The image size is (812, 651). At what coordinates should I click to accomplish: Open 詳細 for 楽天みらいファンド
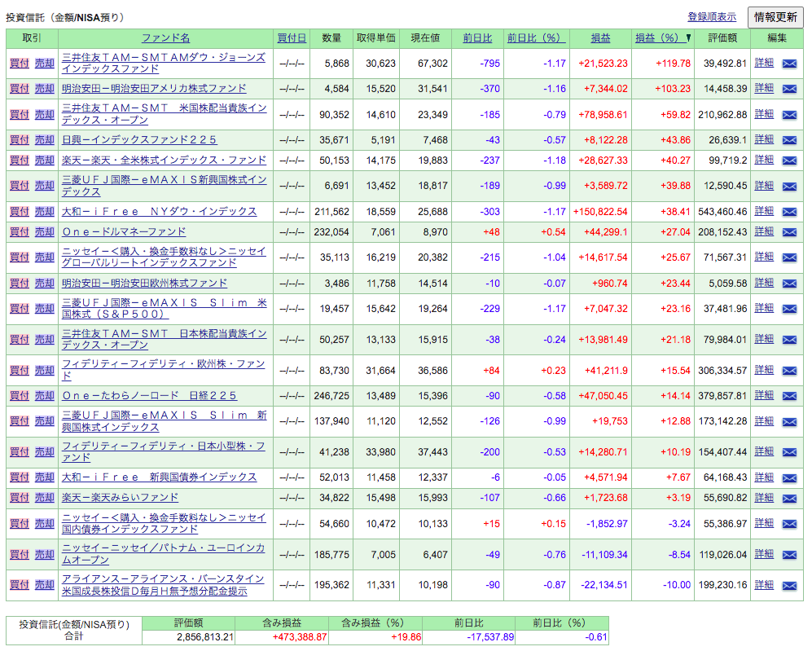(x=764, y=498)
